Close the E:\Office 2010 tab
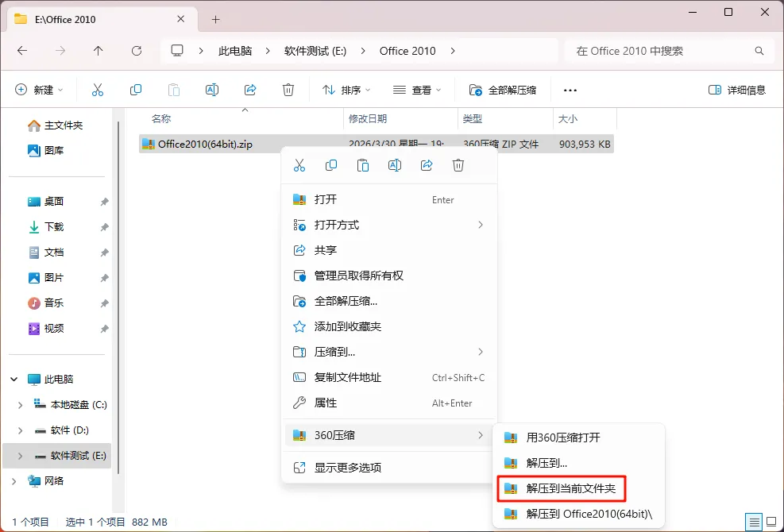Viewport: 784px width, 532px height. tap(181, 19)
